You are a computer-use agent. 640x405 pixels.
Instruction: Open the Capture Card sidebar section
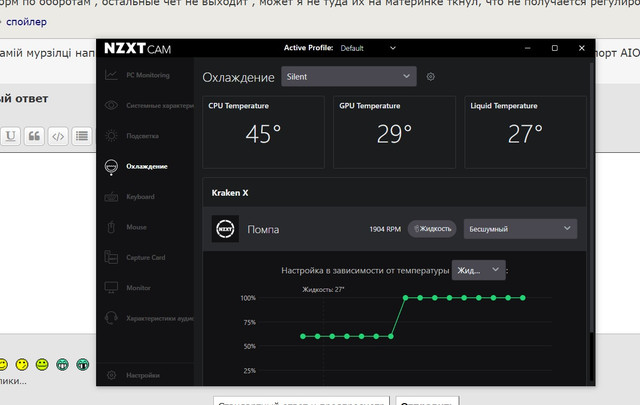tap(135, 258)
